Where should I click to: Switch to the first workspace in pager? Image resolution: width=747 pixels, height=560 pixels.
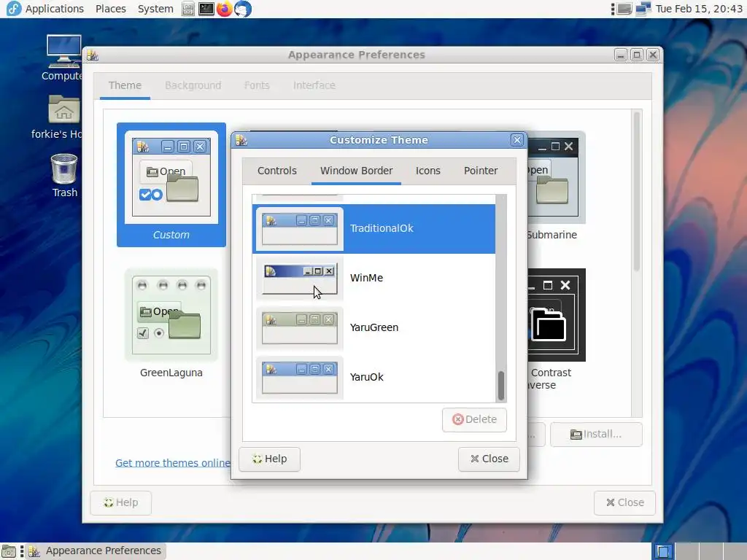(x=662, y=551)
